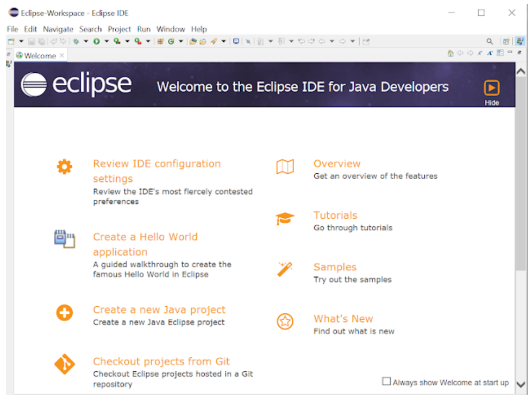Click the Samples magic wand icon
The width and height of the screenshot is (532, 398).
point(285,269)
